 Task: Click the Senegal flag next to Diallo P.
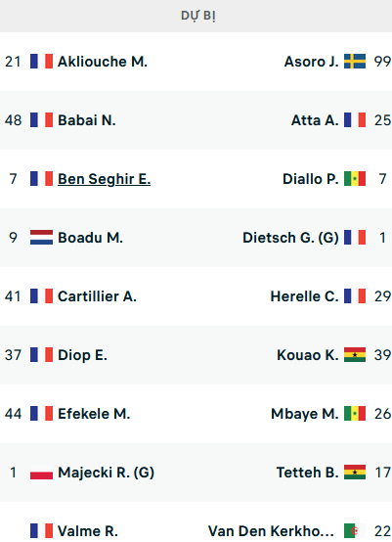[355, 179]
